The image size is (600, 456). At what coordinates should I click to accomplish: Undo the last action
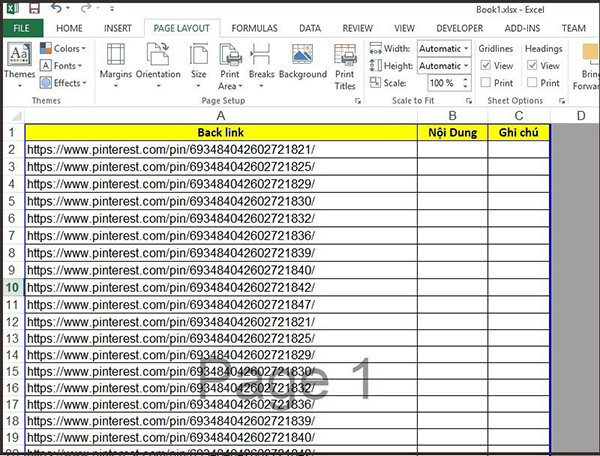(56, 8)
